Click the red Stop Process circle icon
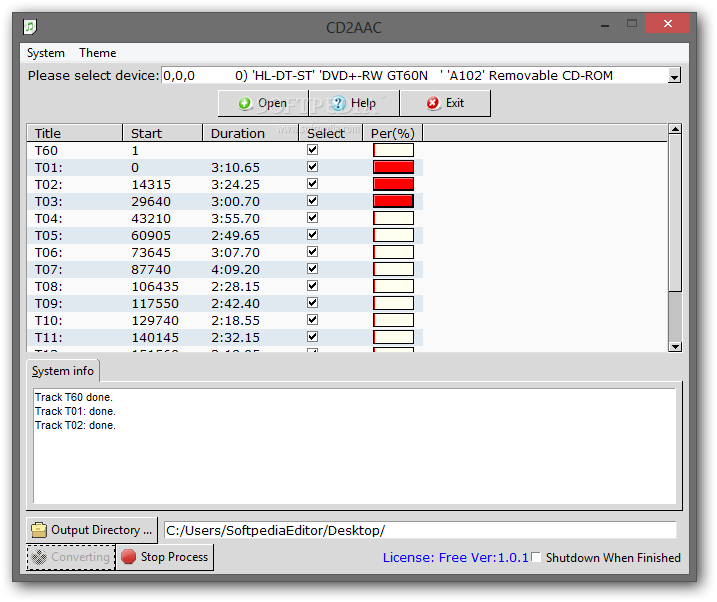The image size is (717, 602). coord(128,557)
